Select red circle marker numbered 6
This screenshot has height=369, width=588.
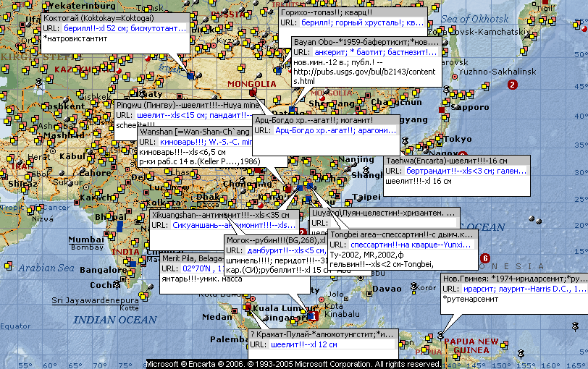[485, 258]
